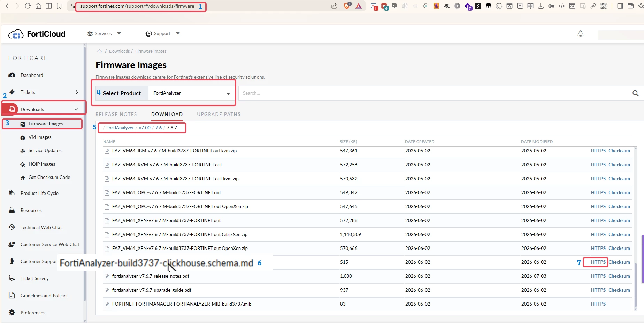The image size is (644, 323).
Task: Select file name FAZ_VM64_OPC-v7.6.7.M-build3737-FORTINET.out
Action: pyautogui.click(x=167, y=192)
